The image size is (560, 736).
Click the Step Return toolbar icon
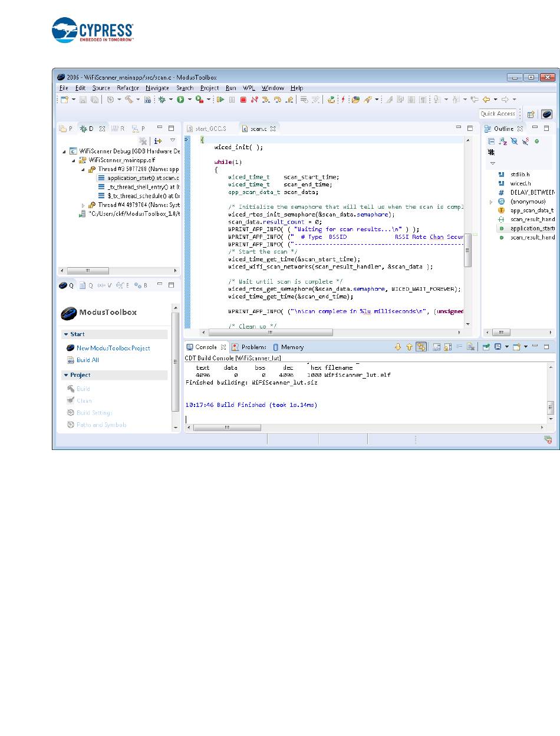tap(289, 100)
